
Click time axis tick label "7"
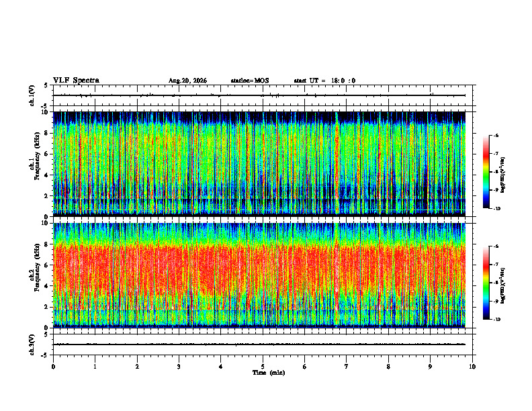pos(347,367)
